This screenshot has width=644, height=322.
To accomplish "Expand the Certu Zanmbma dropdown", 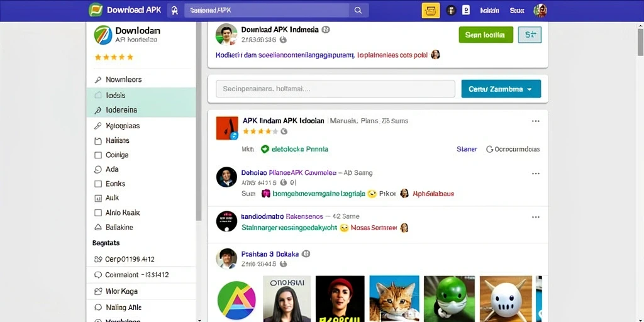I will click(501, 89).
